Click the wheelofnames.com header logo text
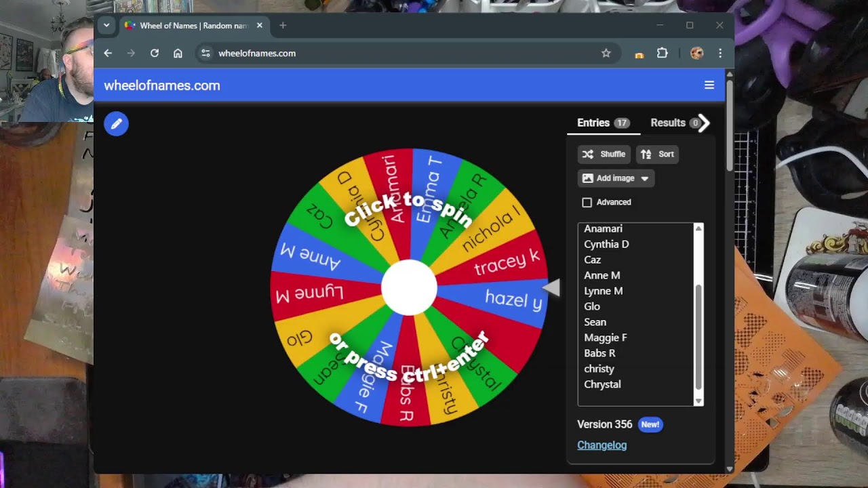The height and width of the screenshot is (488, 868). [x=162, y=85]
